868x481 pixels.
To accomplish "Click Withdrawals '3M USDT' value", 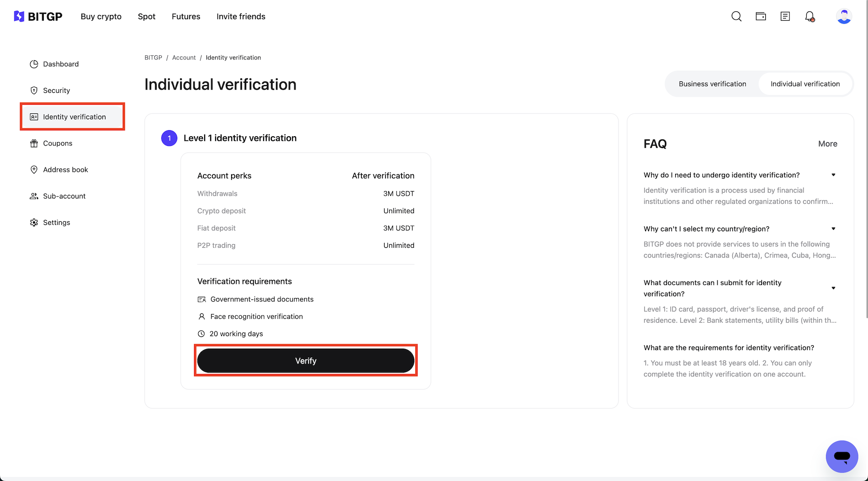I will tap(398, 194).
